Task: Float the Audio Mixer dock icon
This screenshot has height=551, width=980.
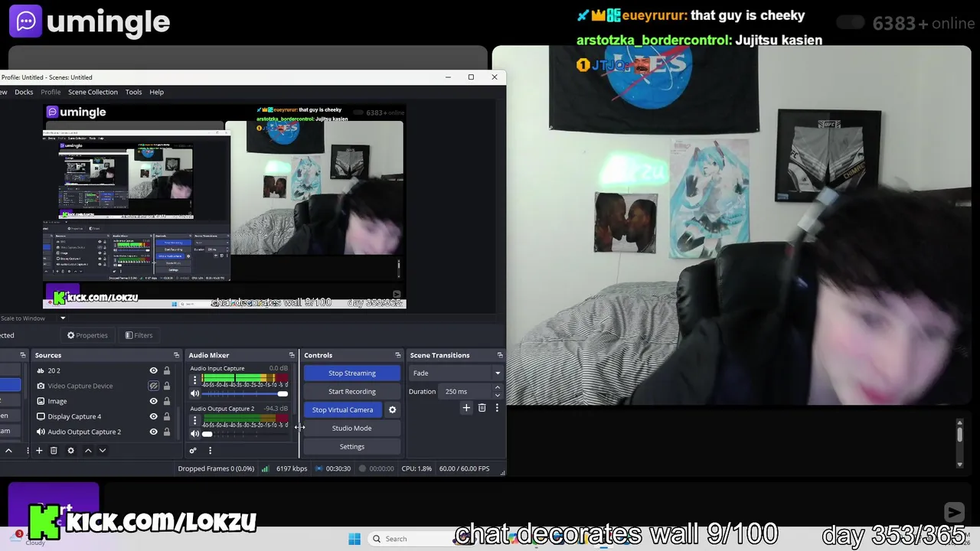Action: click(292, 355)
